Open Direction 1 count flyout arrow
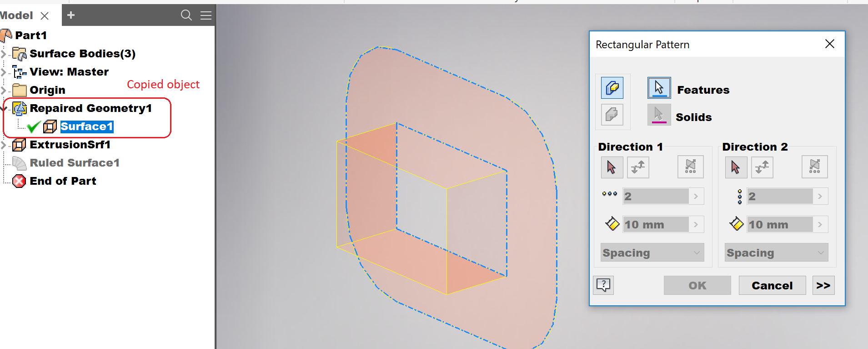The height and width of the screenshot is (349, 868). click(x=696, y=197)
